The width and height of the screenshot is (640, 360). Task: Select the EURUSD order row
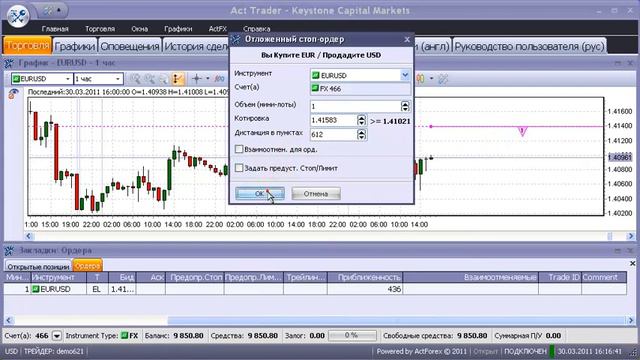315,289
